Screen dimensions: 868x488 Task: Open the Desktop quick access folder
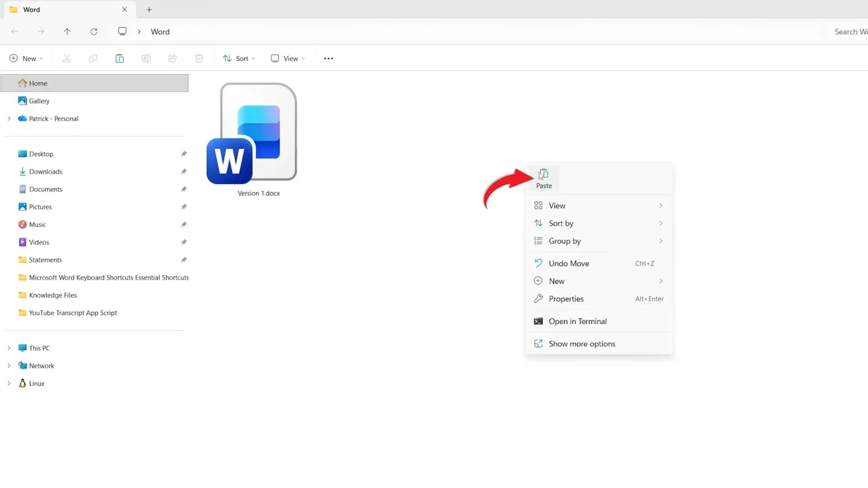pos(95,154)
